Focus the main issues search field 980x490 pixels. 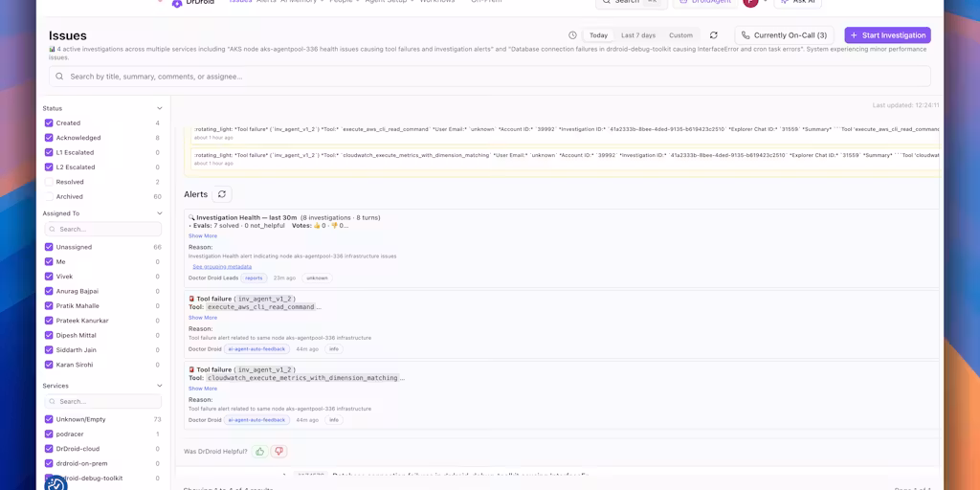pyautogui.click(x=489, y=77)
